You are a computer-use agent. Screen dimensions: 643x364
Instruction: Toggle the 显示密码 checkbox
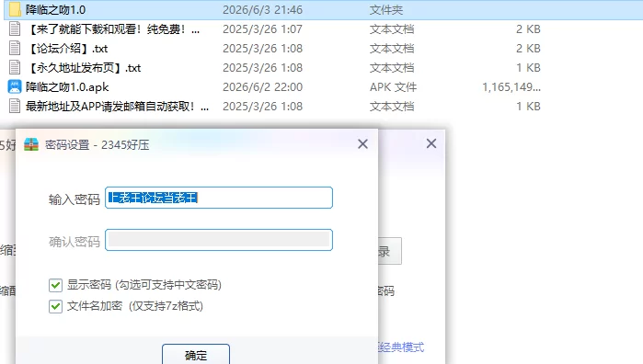tap(55, 285)
